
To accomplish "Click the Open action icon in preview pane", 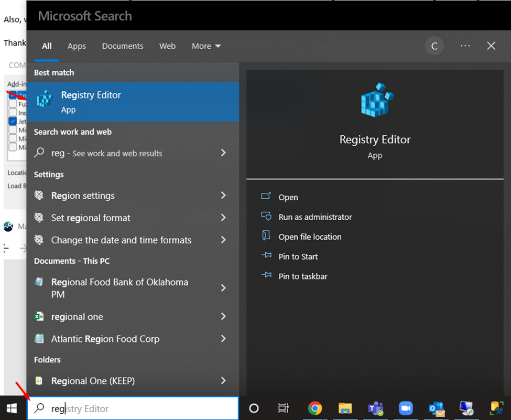I will tap(266, 196).
